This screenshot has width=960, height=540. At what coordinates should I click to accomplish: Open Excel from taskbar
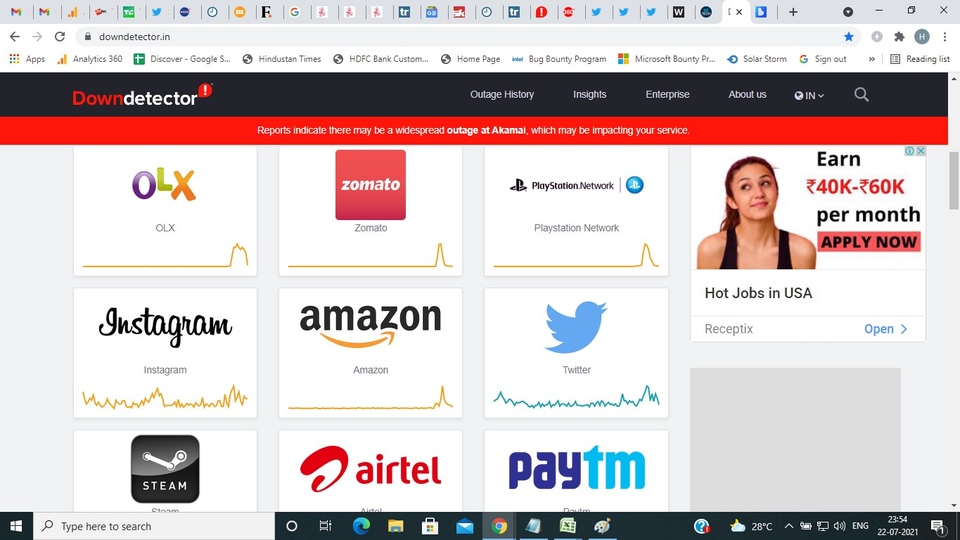click(568, 526)
